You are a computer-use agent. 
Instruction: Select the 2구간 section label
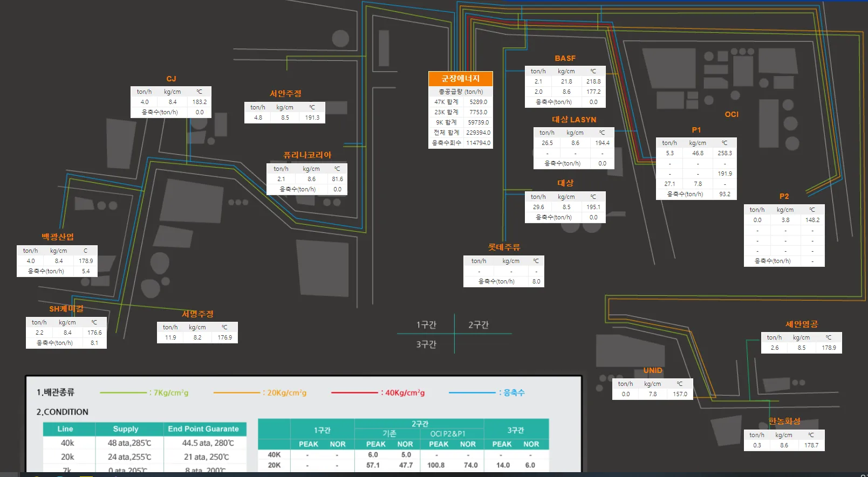pos(479,324)
